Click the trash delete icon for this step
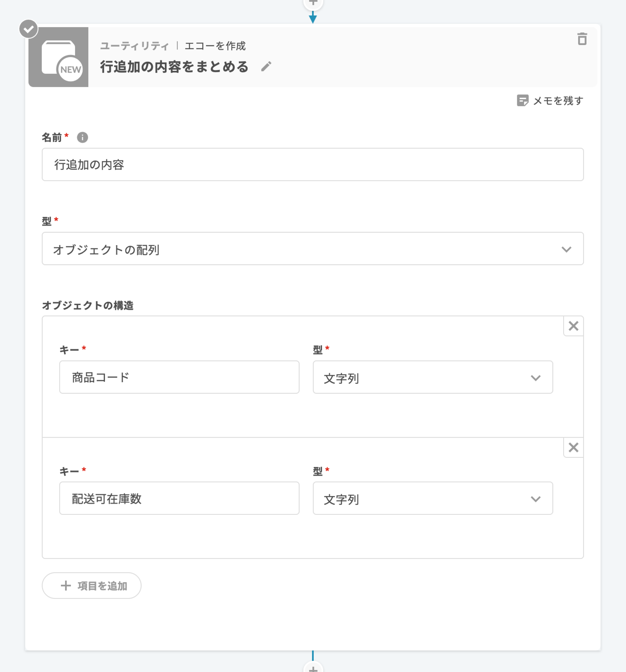Screen dimensions: 626x672 coord(582,39)
